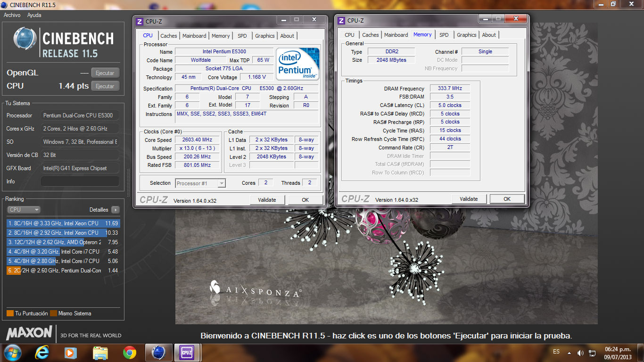
Task: Click the FSB:DRAM value 3:5
Action: pos(450,97)
